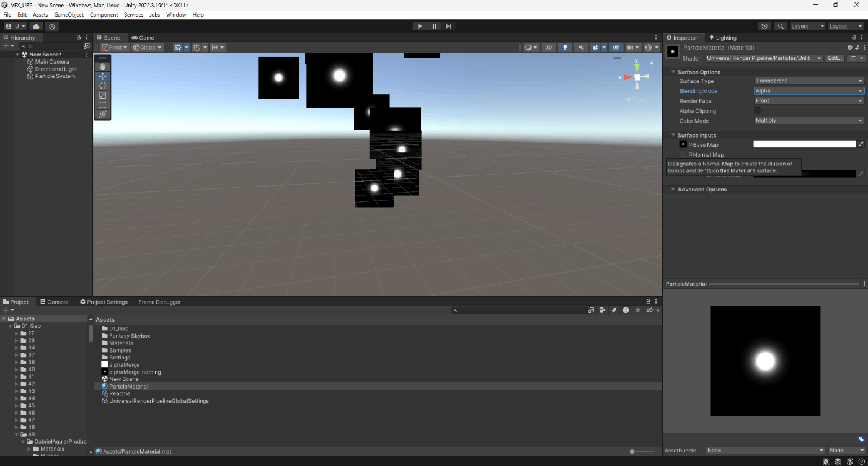Open the first AssetBundle None dropdown

765,451
